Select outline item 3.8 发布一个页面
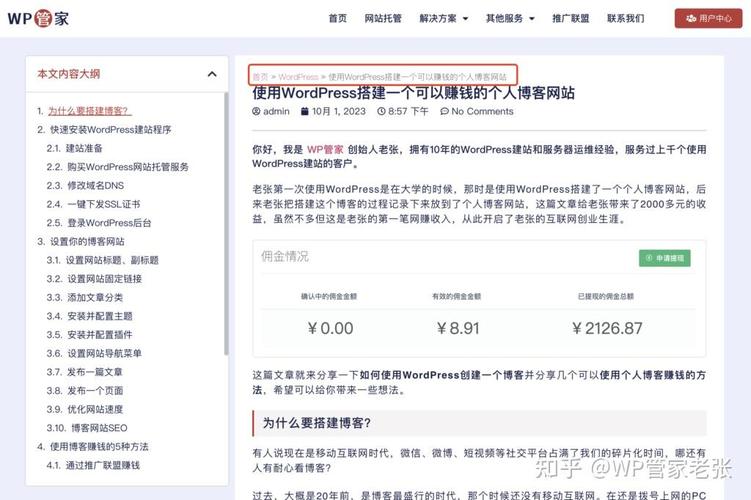 [x=94, y=391]
